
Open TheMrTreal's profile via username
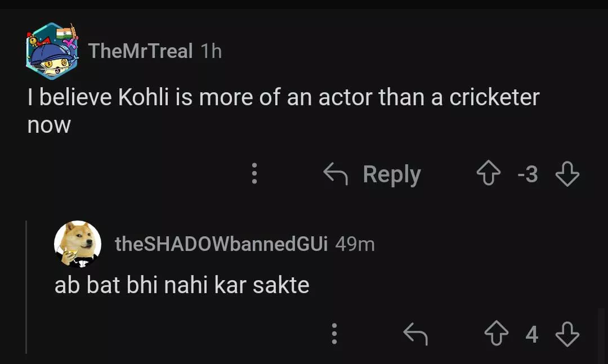[140, 51]
